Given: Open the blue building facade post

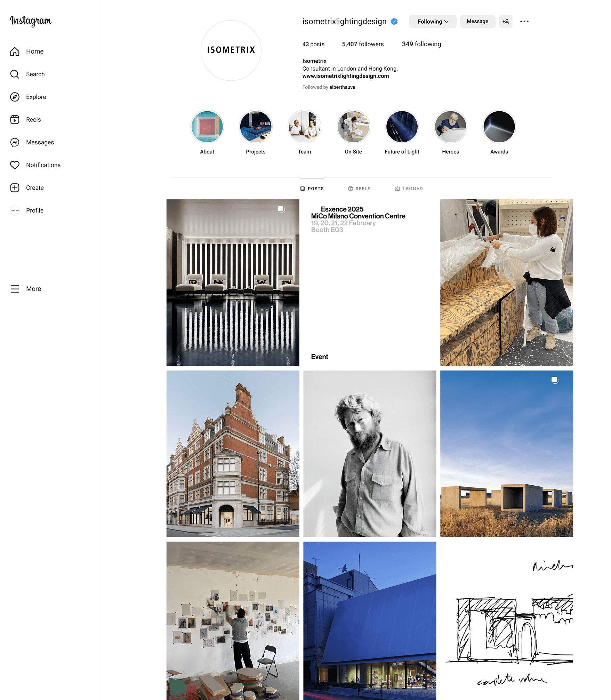Looking at the screenshot, I should tap(370, 621).
